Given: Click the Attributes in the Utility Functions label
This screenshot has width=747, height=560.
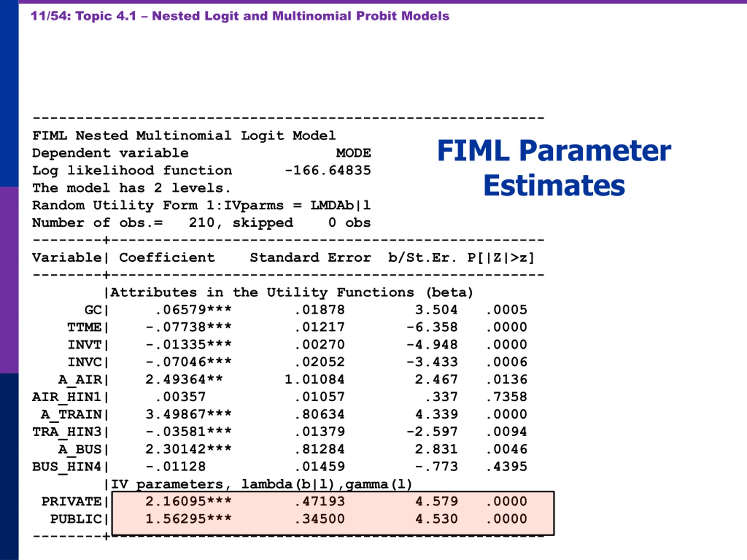Looking at the screenshot, I should pyautogui.click(x=292, y=292).
